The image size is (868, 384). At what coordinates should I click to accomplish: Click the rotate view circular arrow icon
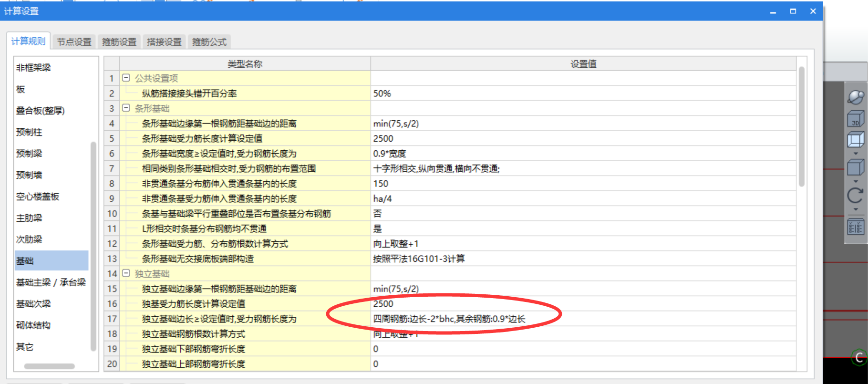click(856, 195)
